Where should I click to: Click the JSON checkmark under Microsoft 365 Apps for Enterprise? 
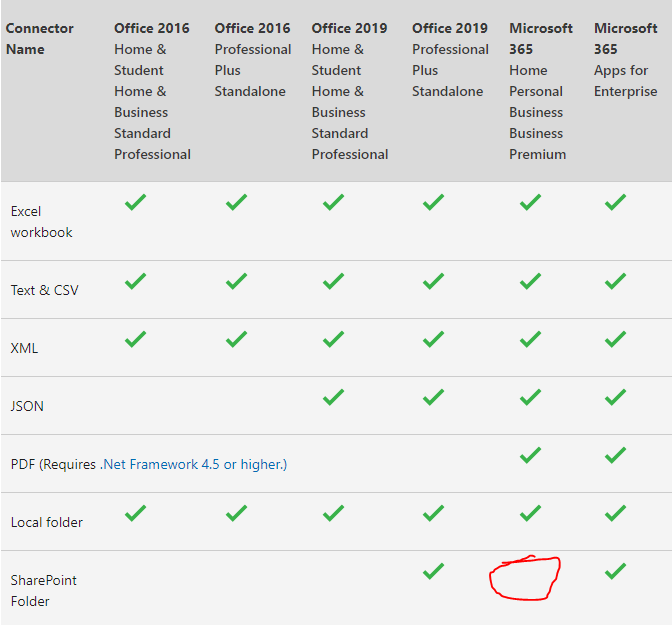point(615,397)
